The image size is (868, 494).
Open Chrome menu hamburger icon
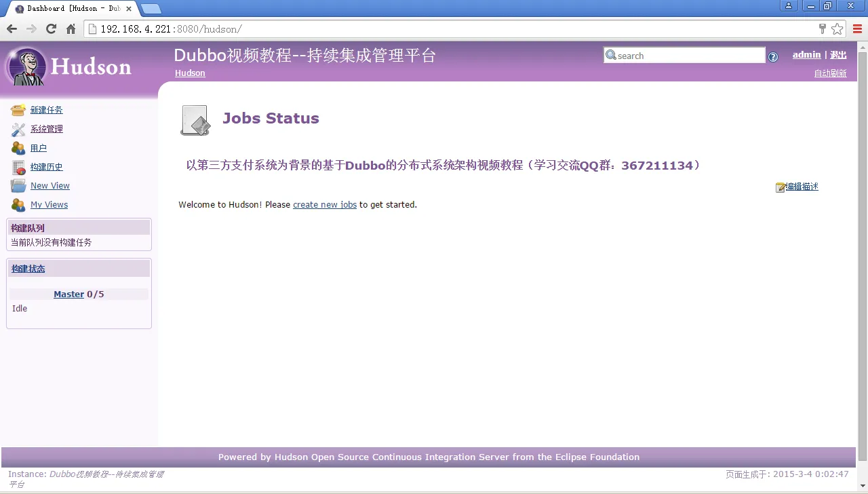[857, 28]
